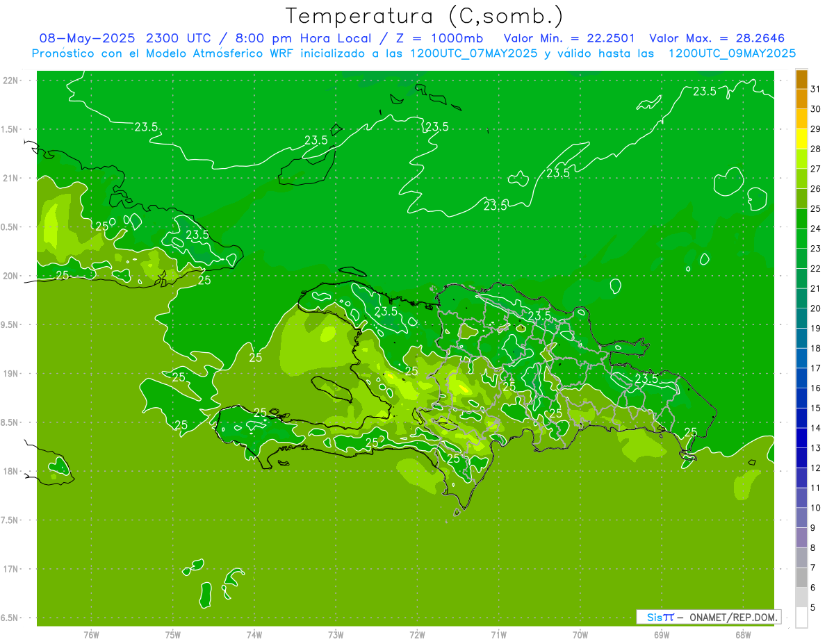834x644 pixels.
Task: Click the '20N' latitude axis label
Action: click(12, 276)
